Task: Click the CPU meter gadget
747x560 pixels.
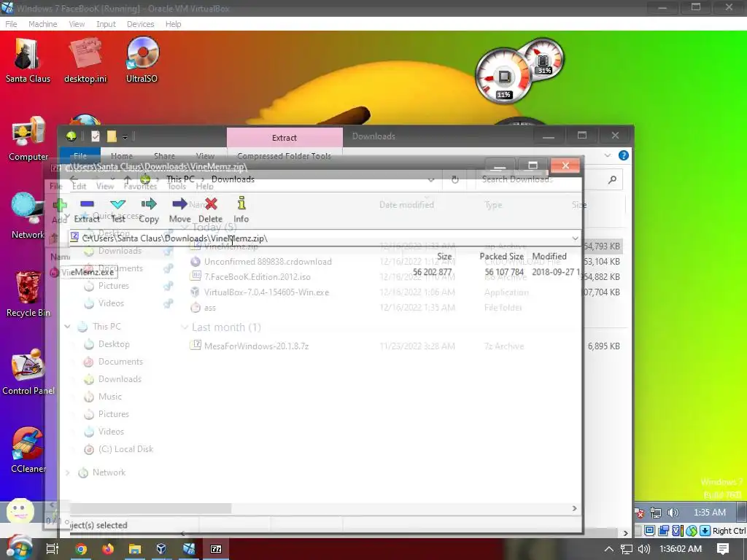Action: (x=503, y=77)
